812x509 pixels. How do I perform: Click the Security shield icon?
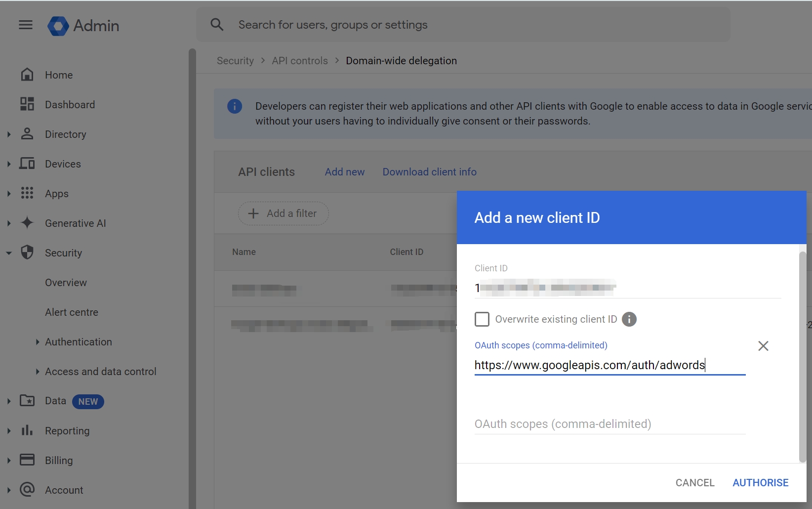28,253
